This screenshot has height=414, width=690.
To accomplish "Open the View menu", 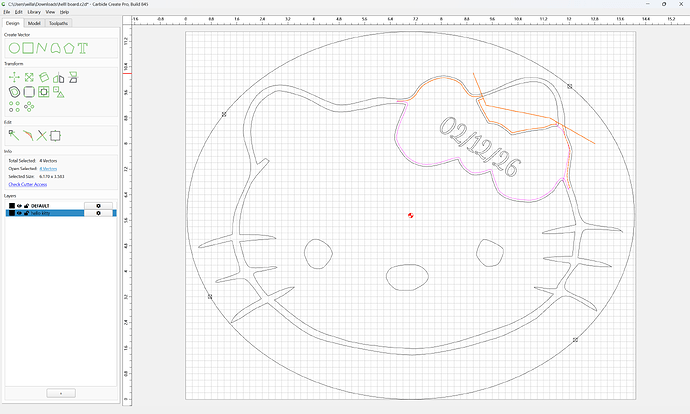I will (x=50, y=12).
